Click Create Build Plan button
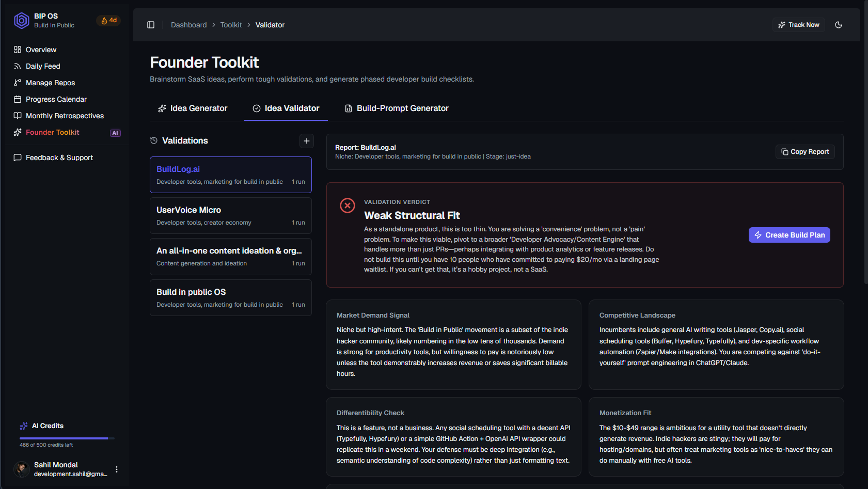Viewport: 868px width, 489px height. pos(790,235)
